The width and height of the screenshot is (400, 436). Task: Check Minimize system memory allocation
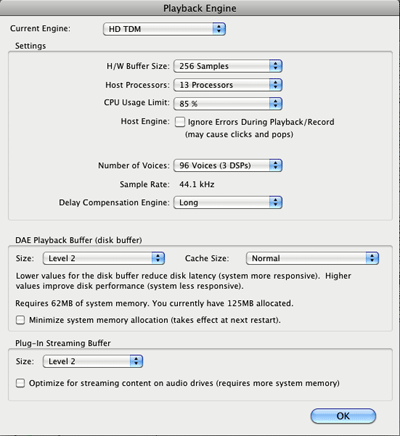[20, 320]
